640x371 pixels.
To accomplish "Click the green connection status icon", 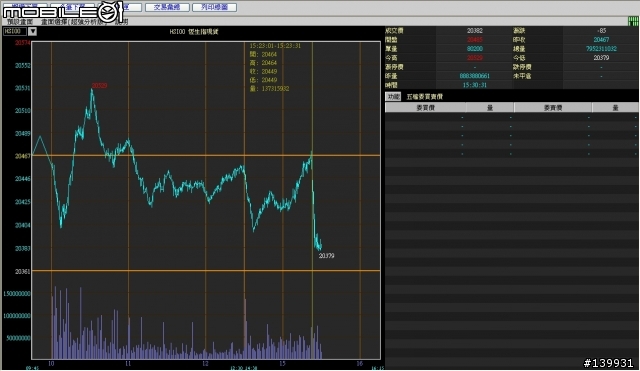I will [633, 21].
